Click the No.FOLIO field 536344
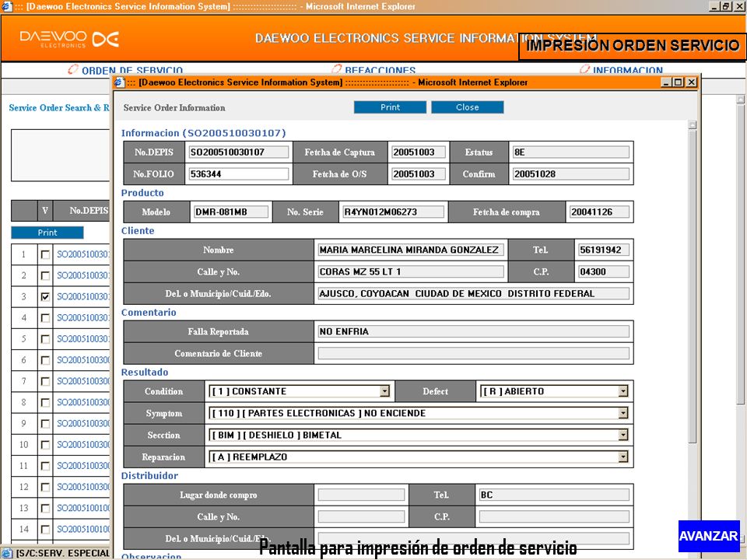The image size is (747, 560). point(239,174)
